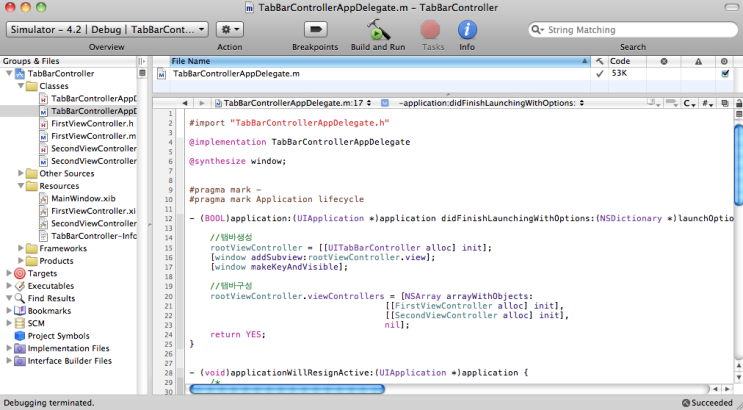Click the Groups & Files column options icon

click(141, 61)
